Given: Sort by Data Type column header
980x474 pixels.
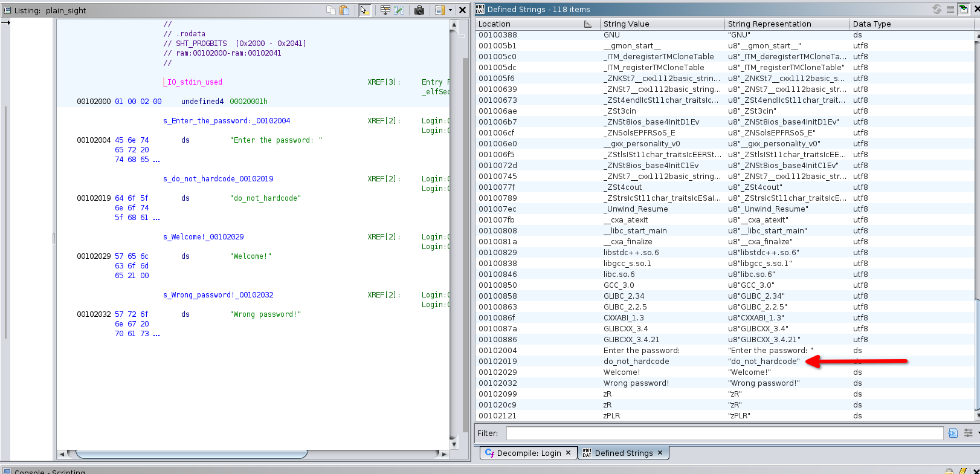Looking at the screenshot, I should (912, 24).
